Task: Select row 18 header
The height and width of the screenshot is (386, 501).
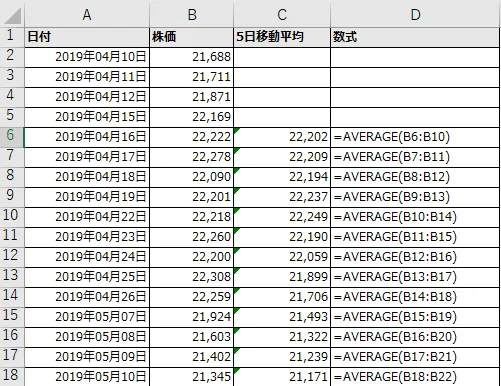Action: 11,376
